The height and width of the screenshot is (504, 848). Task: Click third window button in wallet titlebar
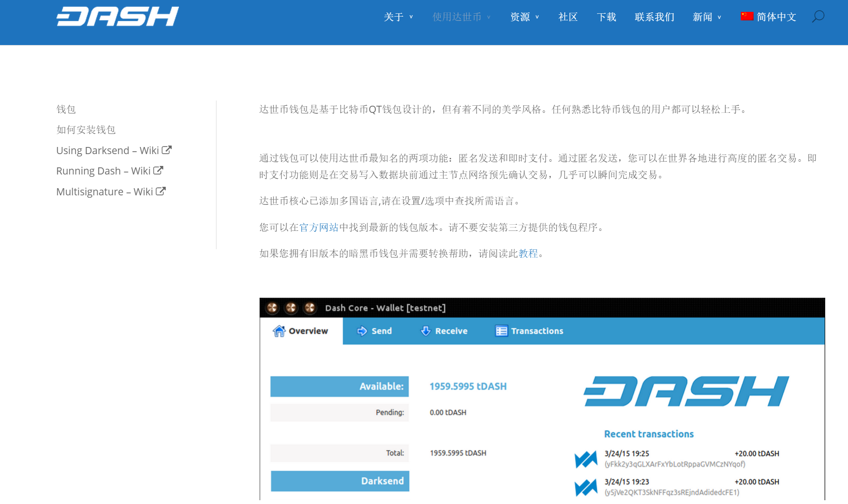click(x=310, y=308)
